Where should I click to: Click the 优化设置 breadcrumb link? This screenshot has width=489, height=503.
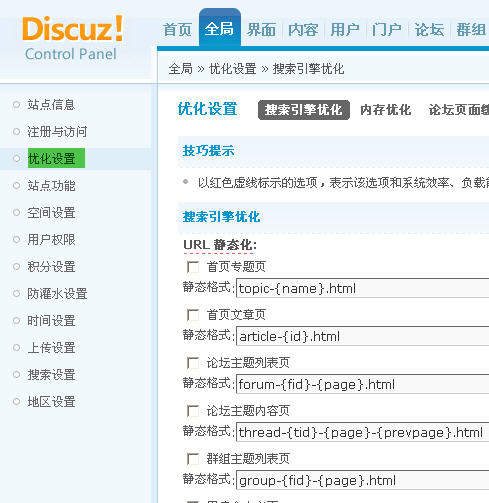233,69
